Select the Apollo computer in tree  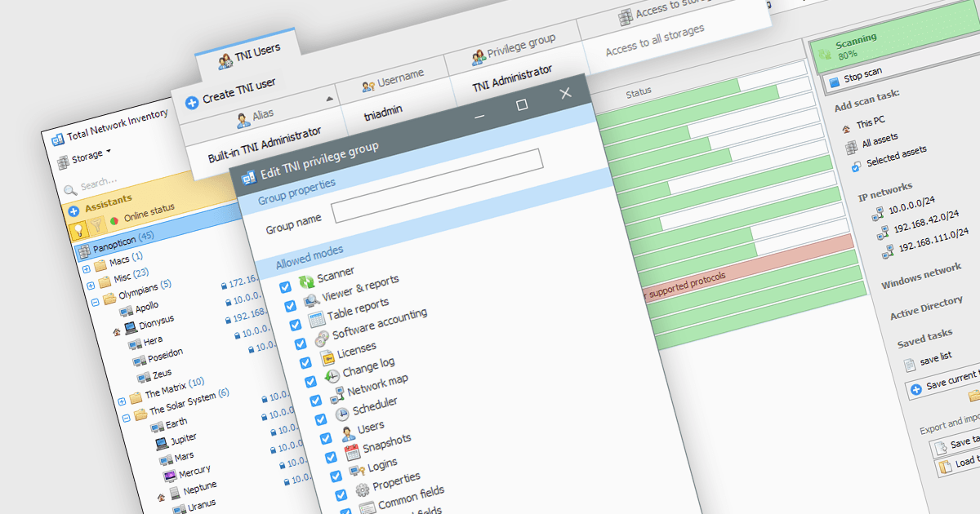(x=140, y=309)
